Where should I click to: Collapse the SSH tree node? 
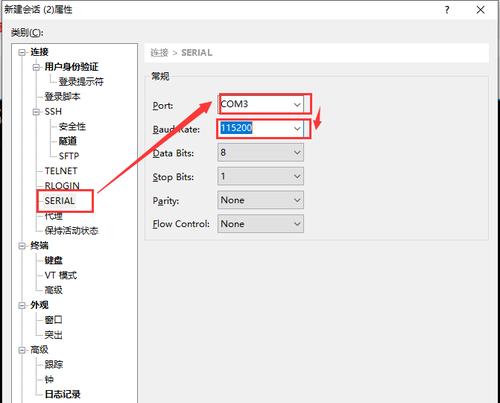coord(36,112)
